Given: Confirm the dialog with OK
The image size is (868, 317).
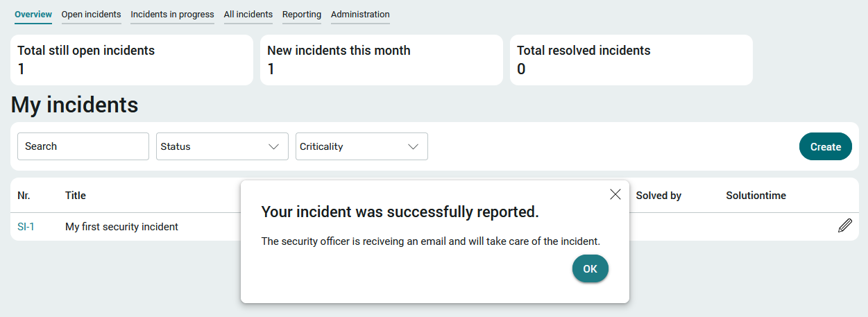Looking at the screenshot, I should pos(590,268).
